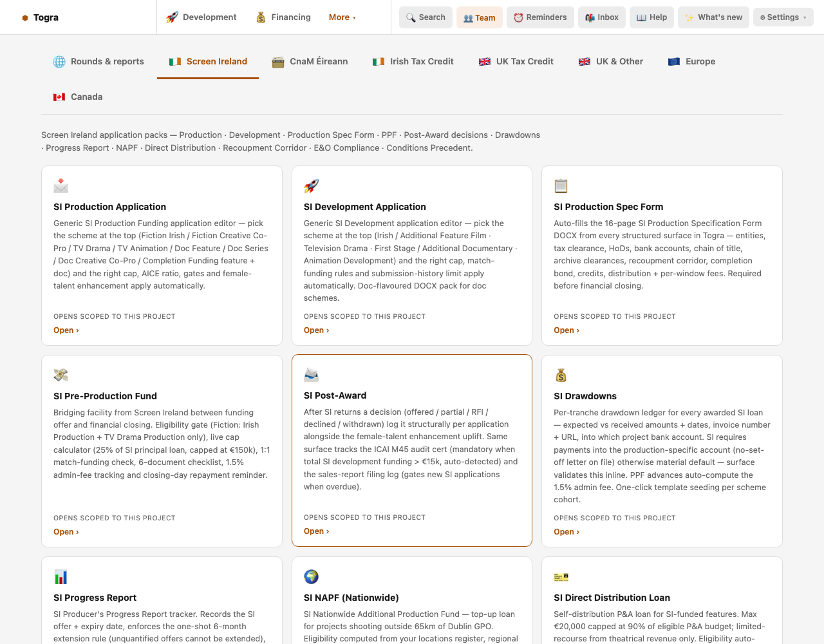Open SI Pre-Production Fund via Open link
824x644 pixels.
[66, 532]
